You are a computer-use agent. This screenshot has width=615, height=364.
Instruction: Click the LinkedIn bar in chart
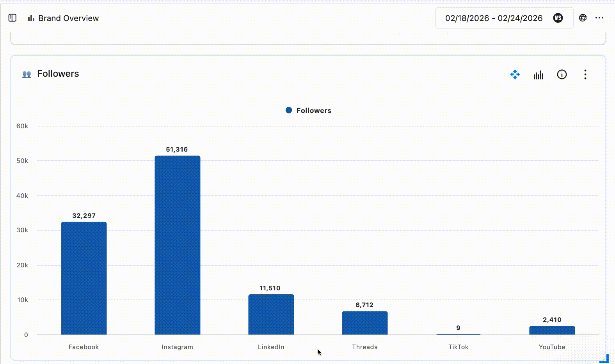point(271,315)
